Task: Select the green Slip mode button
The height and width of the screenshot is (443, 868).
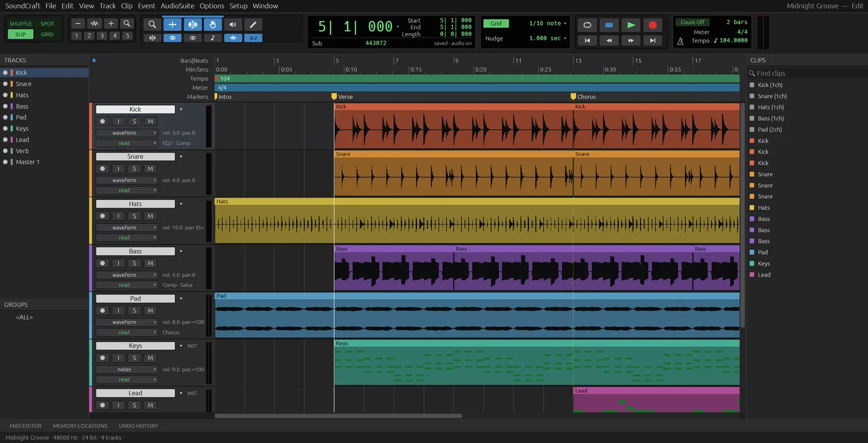Action: point(21,34)
